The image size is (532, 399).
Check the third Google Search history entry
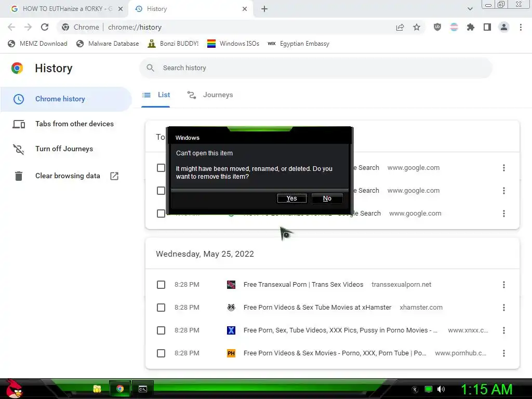pyautogui.click(x=161, y=214)
